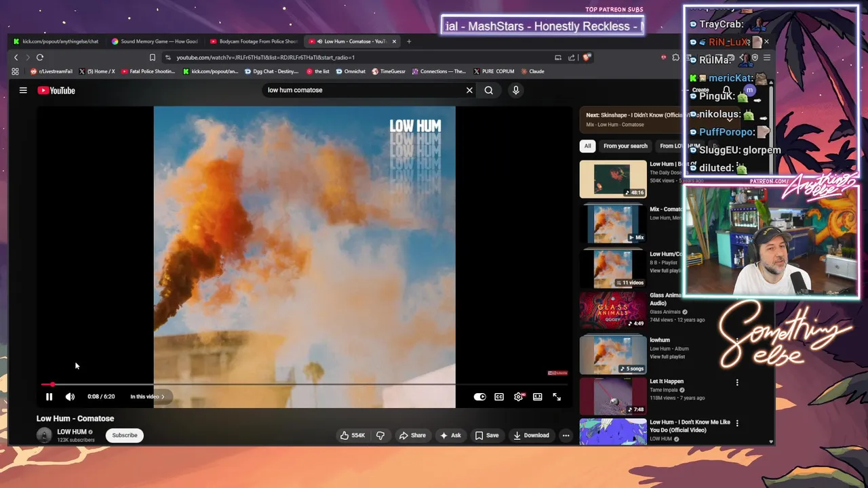This screenshot has height=488, width=868.
Task: Open the browser share icon in the address bar
Action: pyautogui.click(x=572, y=58)
